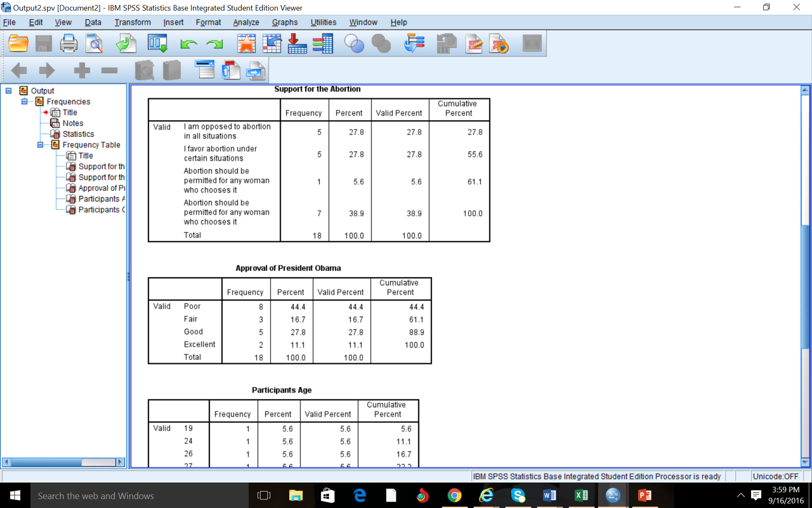The height and width of the screenshot is (508, 812).
Task: Open Excel from the taskbar
Action: pos(581,495)
